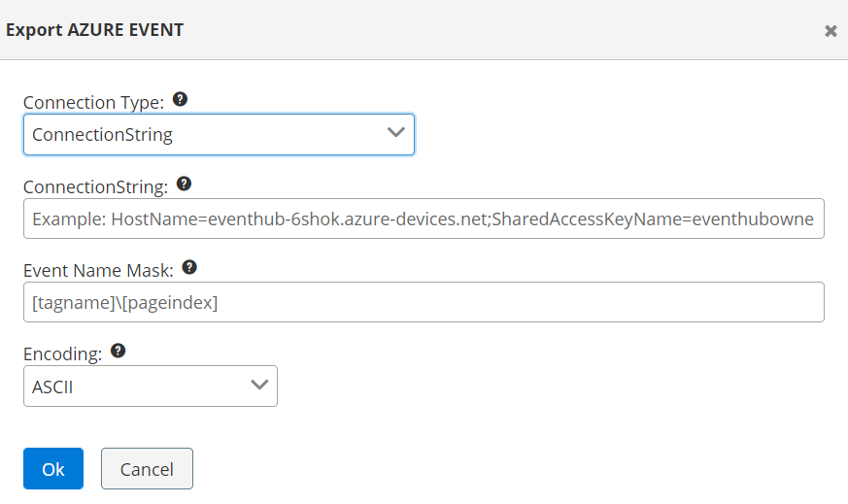The image size is (848, 504).
Task: Click chevron arrow in Connection Type dropdown
Action: [x=395, y=133]
